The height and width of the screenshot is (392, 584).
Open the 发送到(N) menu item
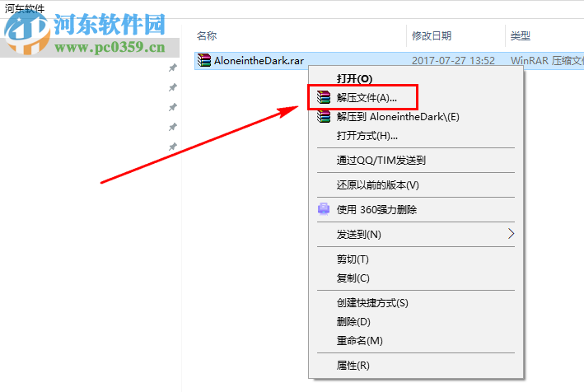click(359, 234)
